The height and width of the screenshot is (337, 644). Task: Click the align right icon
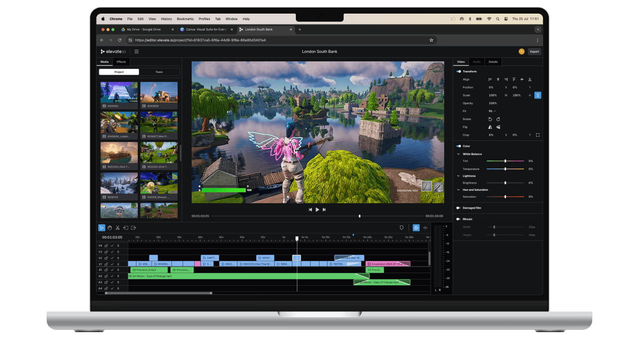tap(506, 79)
